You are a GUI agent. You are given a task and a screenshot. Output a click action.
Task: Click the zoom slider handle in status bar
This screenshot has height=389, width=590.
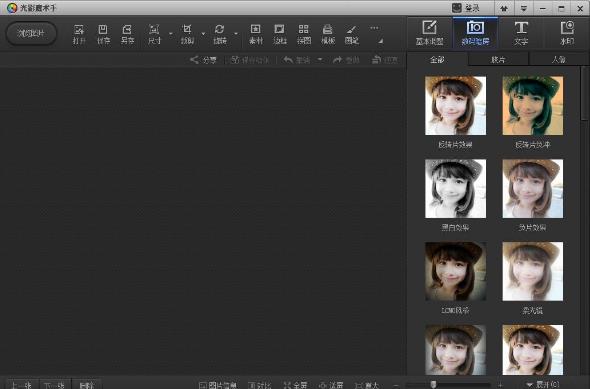point(433,384)
